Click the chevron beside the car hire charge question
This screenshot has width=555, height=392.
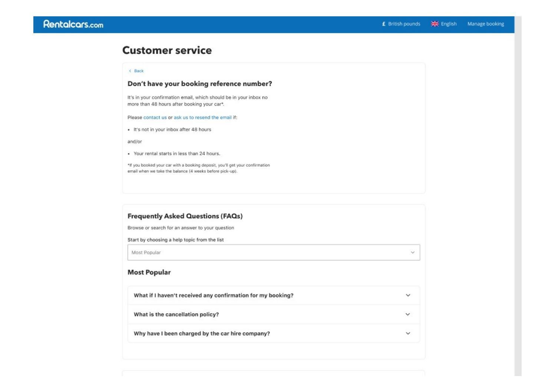pyautogui.click(x=408, y=333)
